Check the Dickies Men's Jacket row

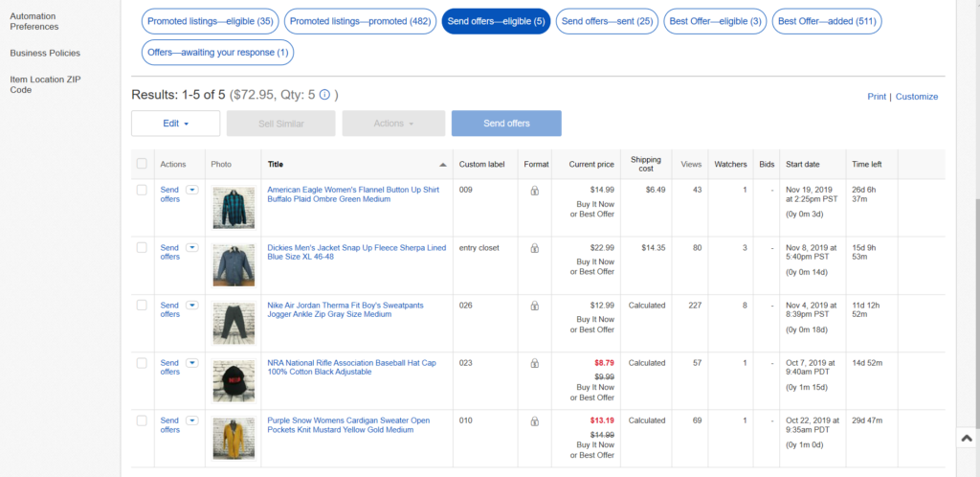pyautogui.click(x=142, y=247)
